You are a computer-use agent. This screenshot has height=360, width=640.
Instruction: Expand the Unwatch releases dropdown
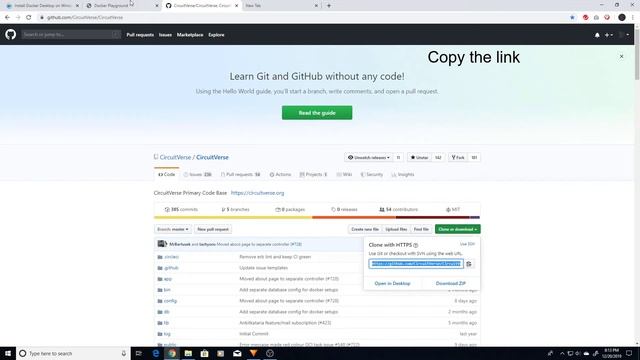pos(369,158)
